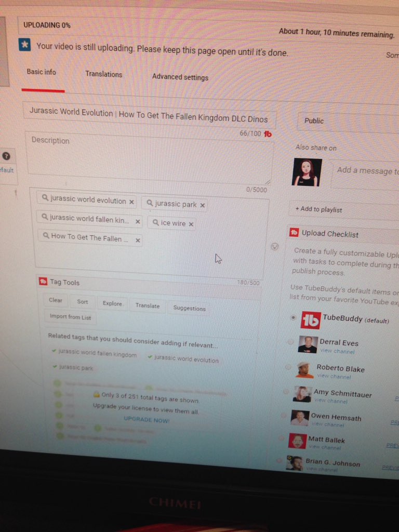The height and width of the screenshot is (532, 399).
Task: Click the Preview link for Matt Ballek
Action: (x=393, y=445)
